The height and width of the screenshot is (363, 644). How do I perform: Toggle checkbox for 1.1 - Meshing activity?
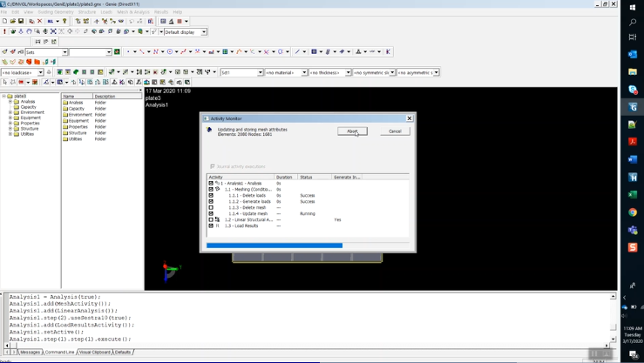(x=211, y=190)
